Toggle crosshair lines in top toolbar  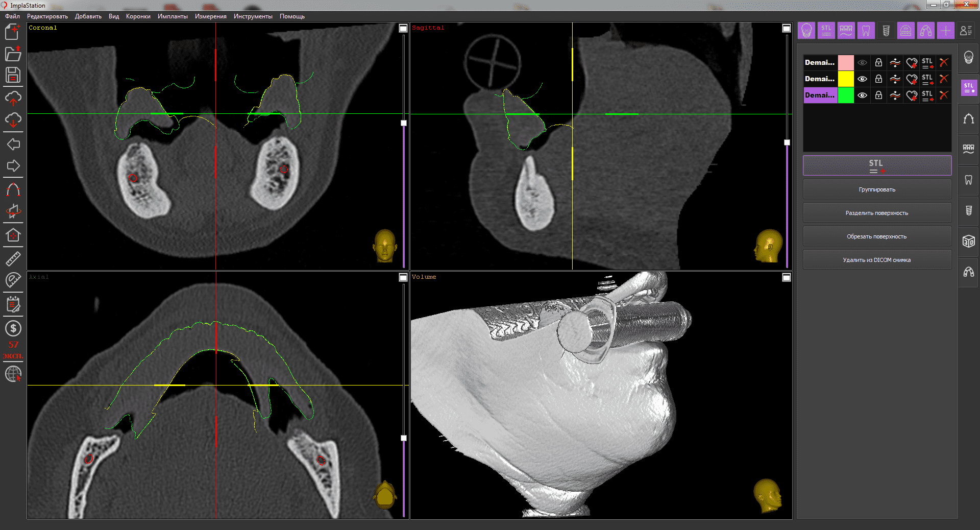(x=946, y=31)
